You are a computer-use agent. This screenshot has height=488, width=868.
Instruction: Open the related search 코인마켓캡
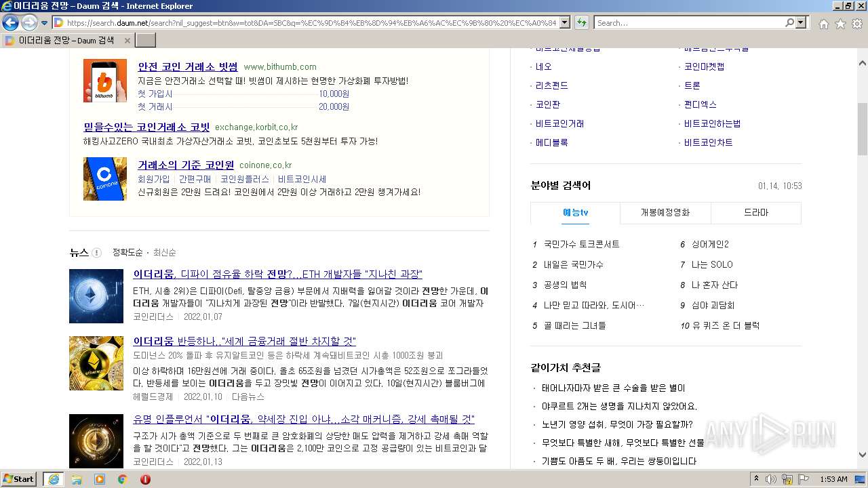point(705,66)
